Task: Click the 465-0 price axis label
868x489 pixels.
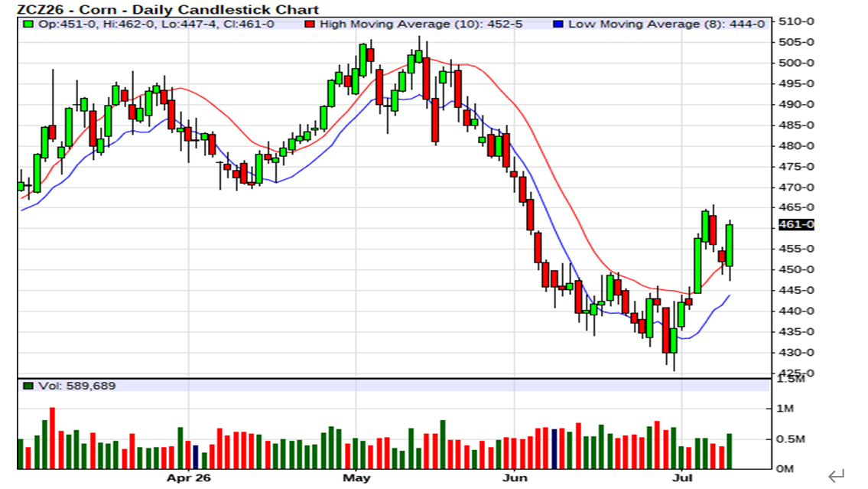Action: (x=796, y=207)
